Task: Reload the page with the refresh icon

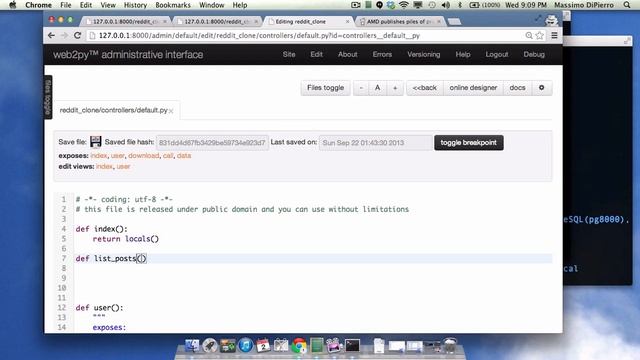Action: point(78,36)
